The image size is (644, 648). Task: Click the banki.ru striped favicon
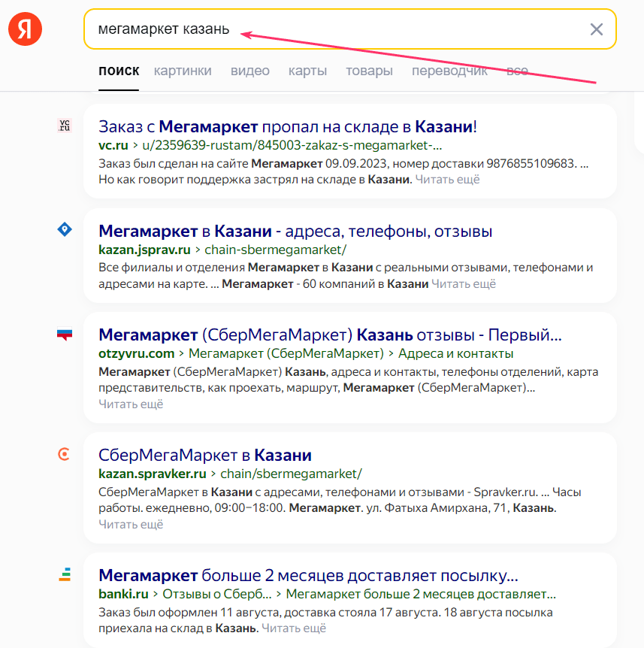[x=65, y=574]
